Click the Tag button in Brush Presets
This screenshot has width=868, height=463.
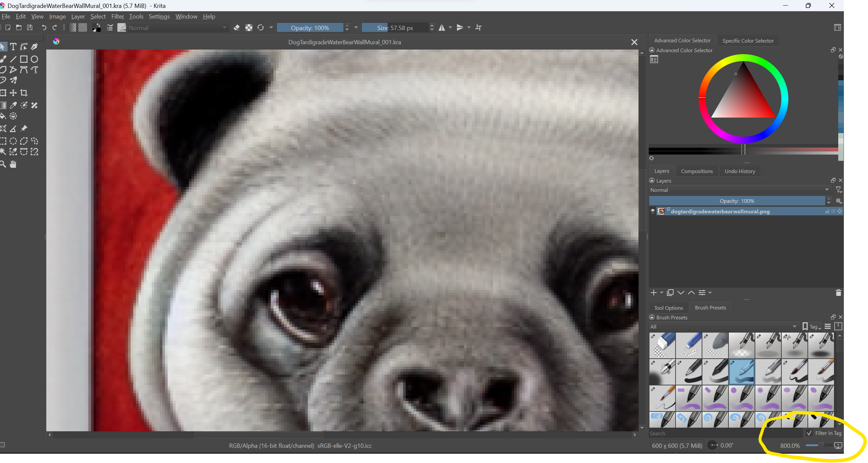click(811, 327)
